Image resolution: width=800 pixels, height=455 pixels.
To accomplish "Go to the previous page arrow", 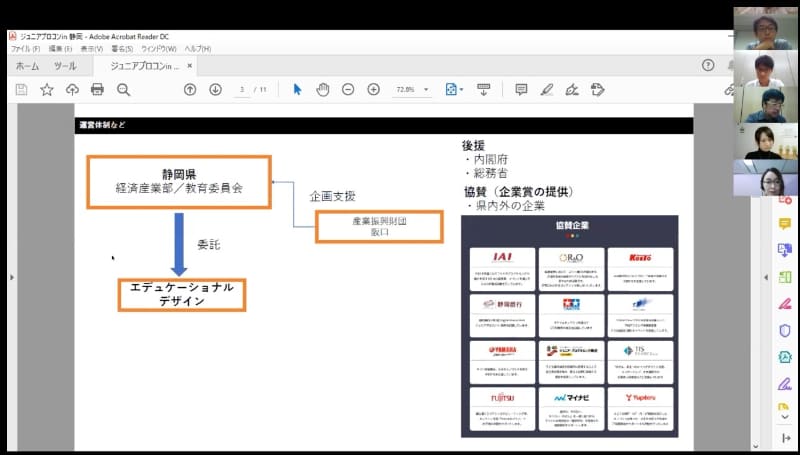I will 190,89.
